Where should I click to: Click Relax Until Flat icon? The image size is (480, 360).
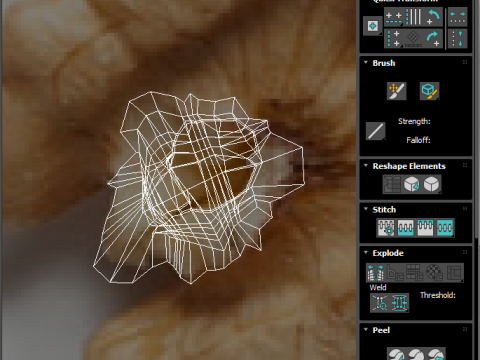point(412,184)
